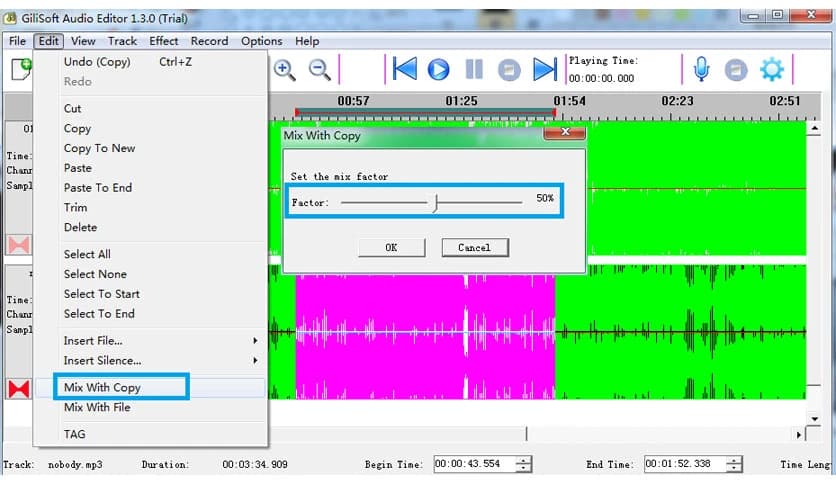Jump to end with skip-forward button
This screenshot has width=836, height=484.
(545, 69)
